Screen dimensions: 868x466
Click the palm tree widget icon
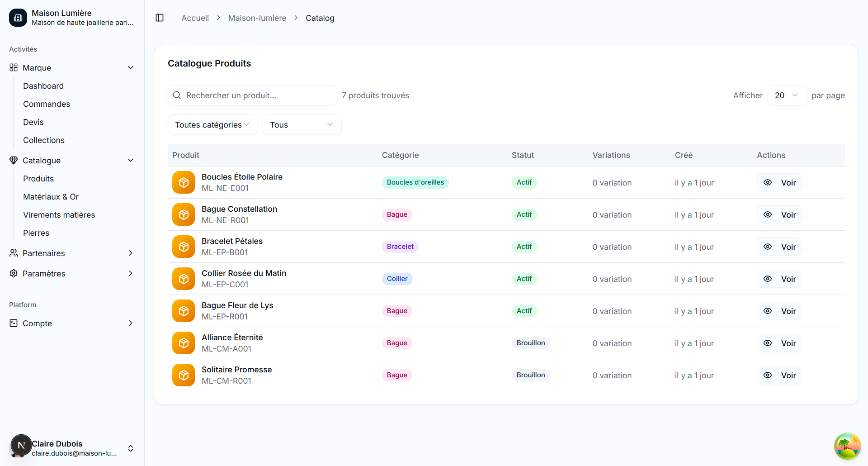tap(847, 446)
